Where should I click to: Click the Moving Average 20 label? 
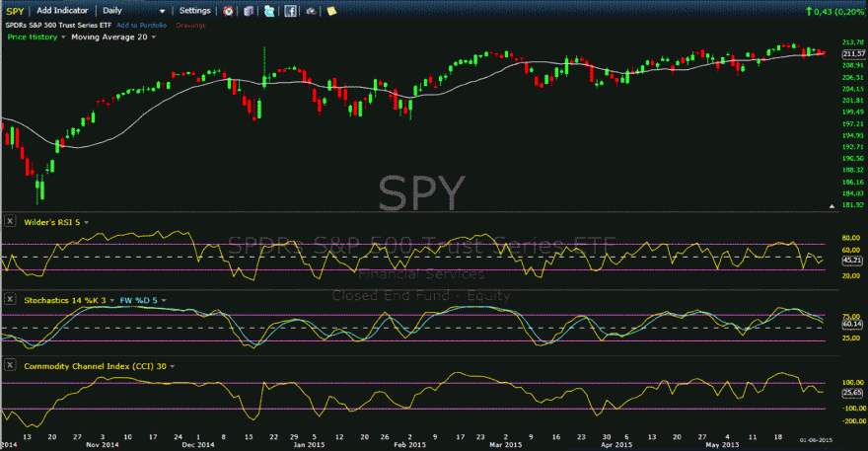coord(109,37)
